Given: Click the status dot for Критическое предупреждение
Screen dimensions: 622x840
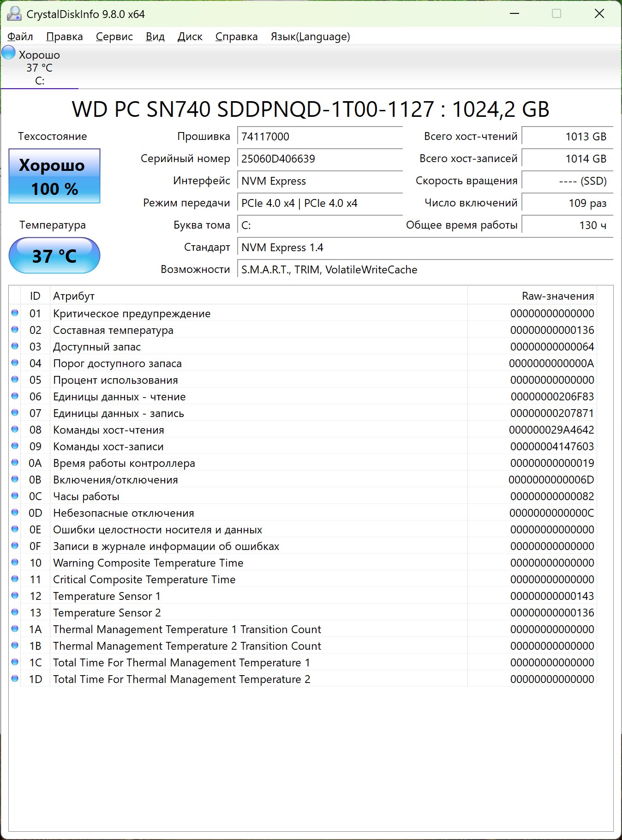Looking at the screenshot, I should (15, 313).
